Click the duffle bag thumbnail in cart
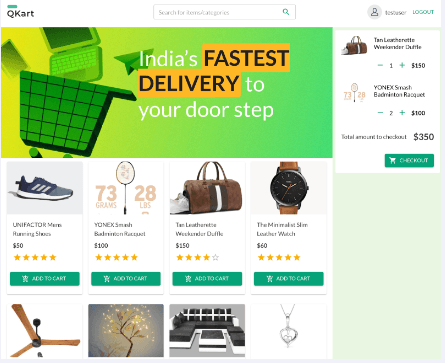 click(354, 46)
